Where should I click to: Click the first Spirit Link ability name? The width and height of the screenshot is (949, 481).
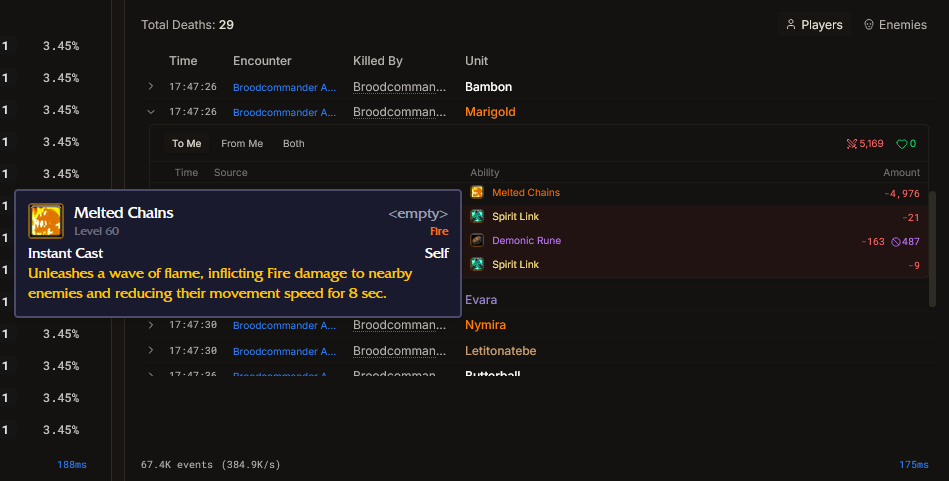click(516, 216)
